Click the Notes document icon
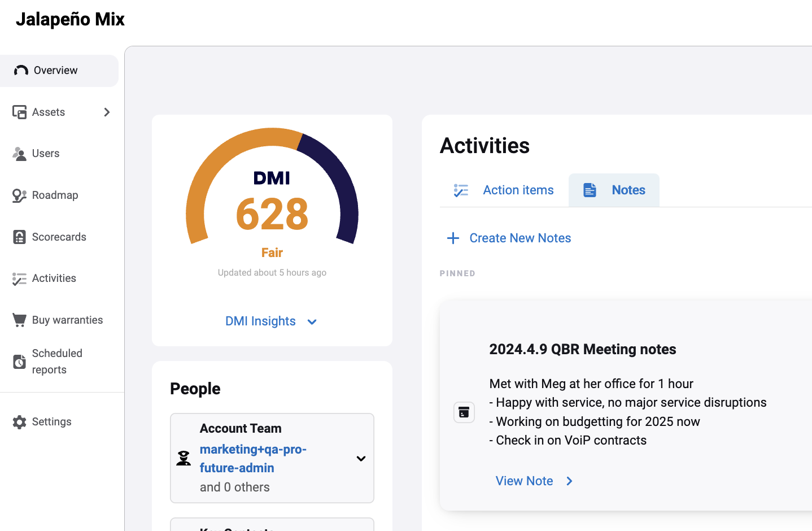Viewport: 812px width, 531px height. (590, 190)
